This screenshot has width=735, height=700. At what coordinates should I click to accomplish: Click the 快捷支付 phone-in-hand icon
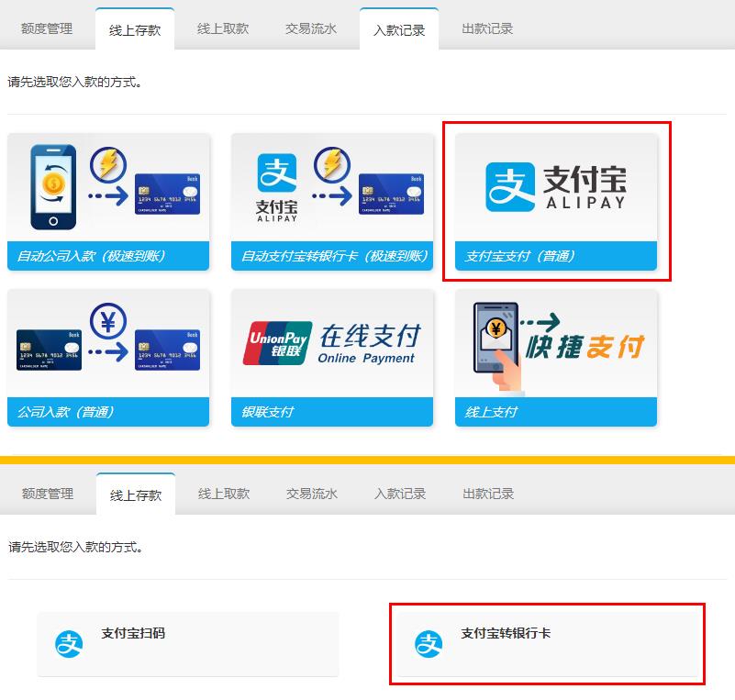point(496,339)
